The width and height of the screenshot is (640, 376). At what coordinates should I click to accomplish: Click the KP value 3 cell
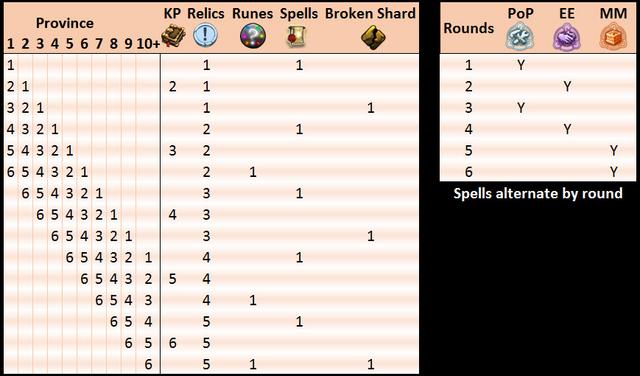pyautogui.click(x=173, y=151)
